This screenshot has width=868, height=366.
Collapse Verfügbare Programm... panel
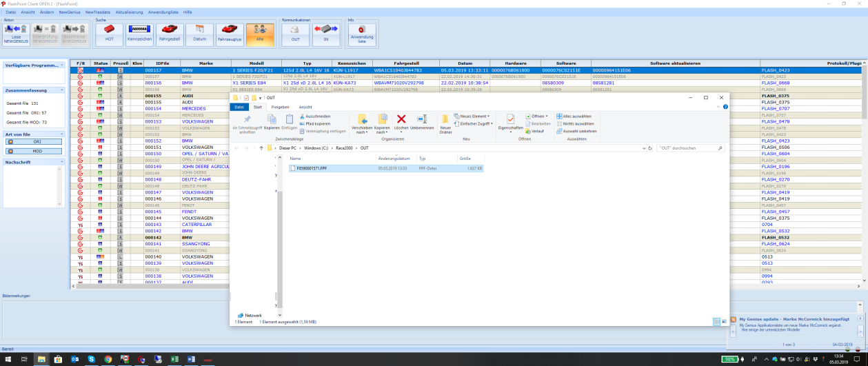(62, 65)
